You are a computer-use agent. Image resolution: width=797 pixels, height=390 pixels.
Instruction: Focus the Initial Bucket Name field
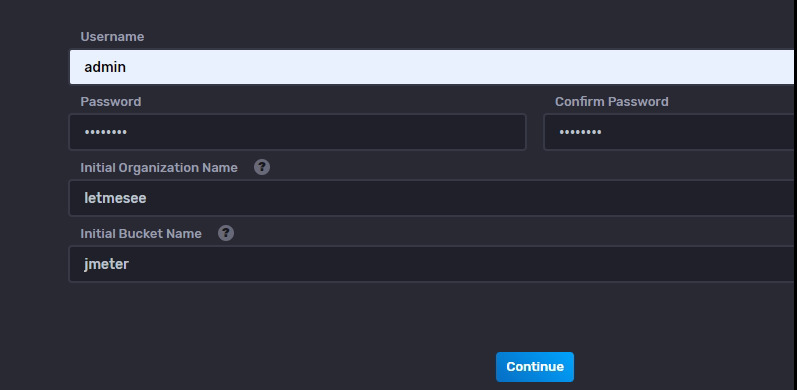(x=432, y=264)
